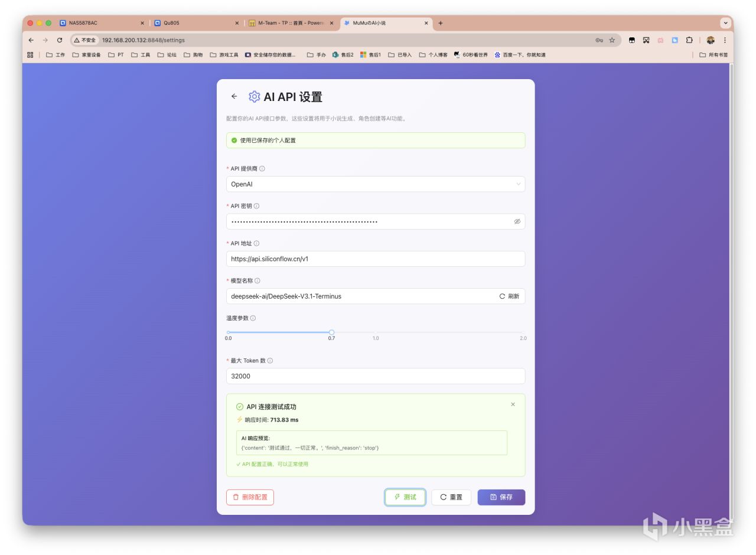Open the 所有书签 folder

(713, 55)
